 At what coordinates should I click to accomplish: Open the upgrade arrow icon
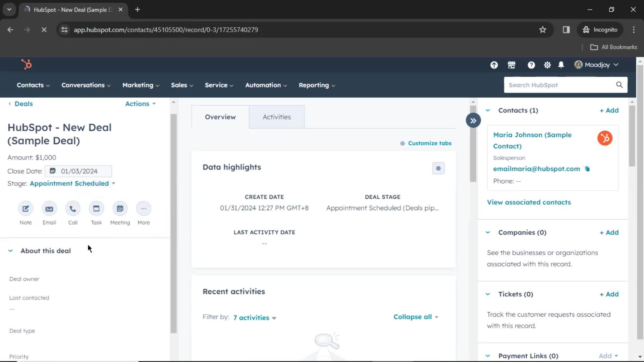494,65
